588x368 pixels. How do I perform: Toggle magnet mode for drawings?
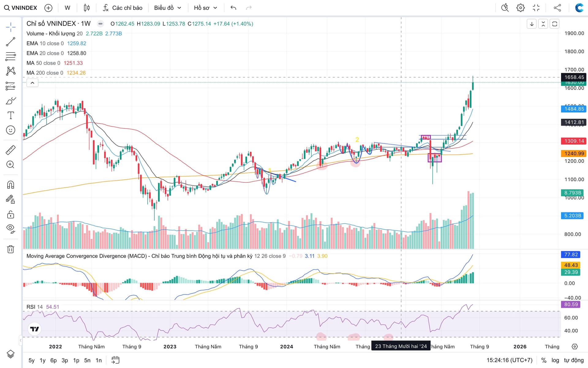[10, 185]
